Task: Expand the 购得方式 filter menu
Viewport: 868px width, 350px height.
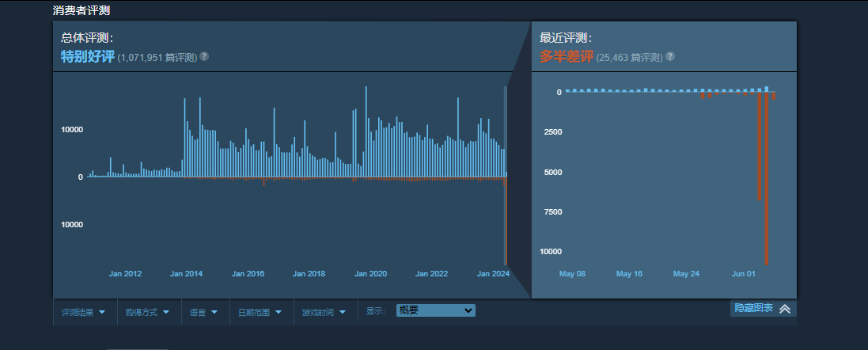Action: (x=148, y=312)
